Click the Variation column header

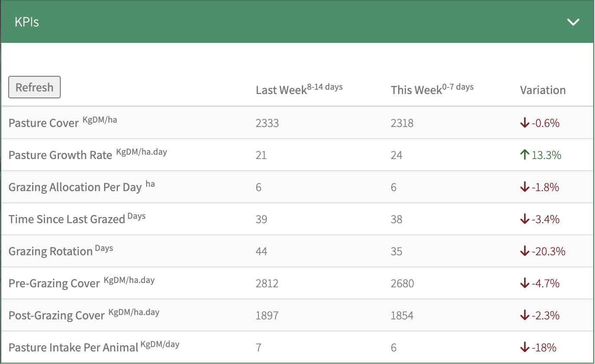tap(543, 90)
